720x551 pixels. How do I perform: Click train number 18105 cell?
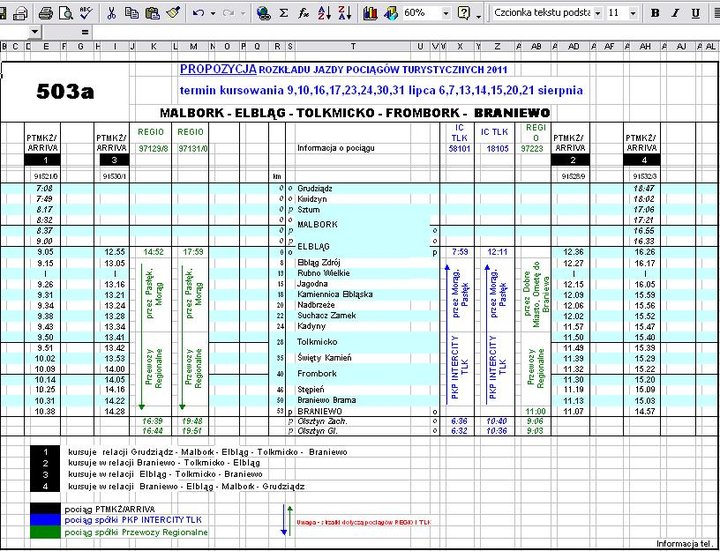[498, 149]
